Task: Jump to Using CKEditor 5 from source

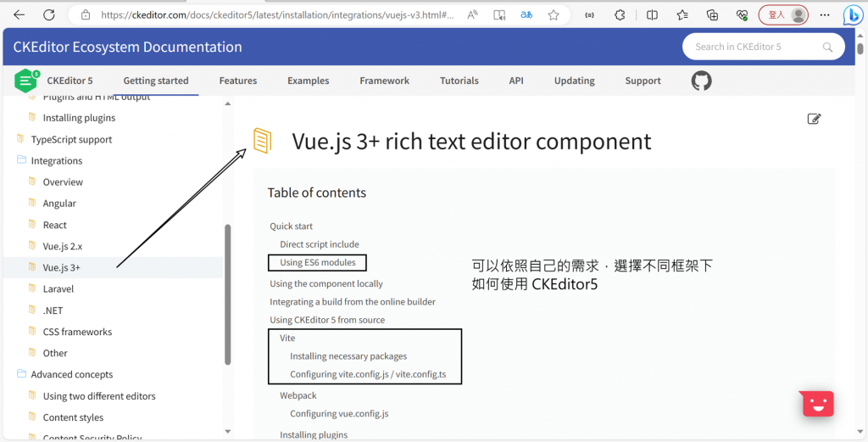Action: pos(327,320)
